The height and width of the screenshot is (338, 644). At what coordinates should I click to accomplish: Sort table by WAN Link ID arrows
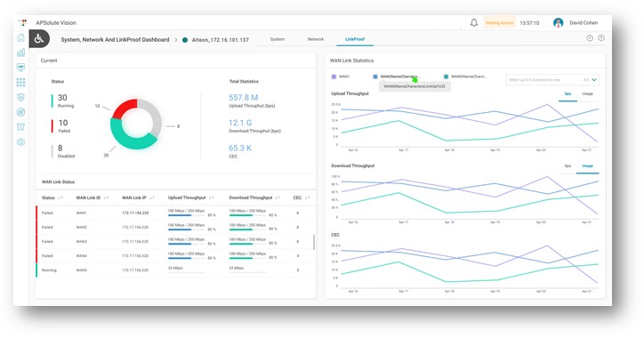point(106,198)
